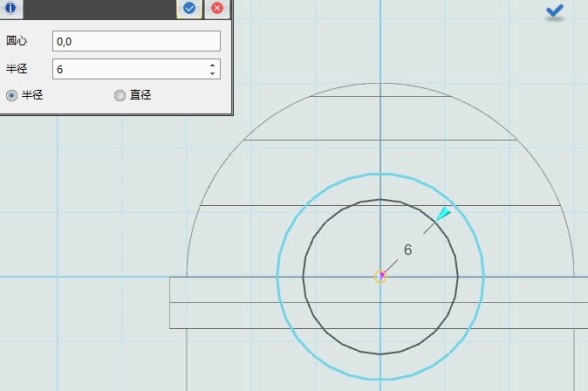The image size is (588, 391).
Task: Select the topmost horizontal chord line
Action: pyautogui.click(x=381, y=96)
